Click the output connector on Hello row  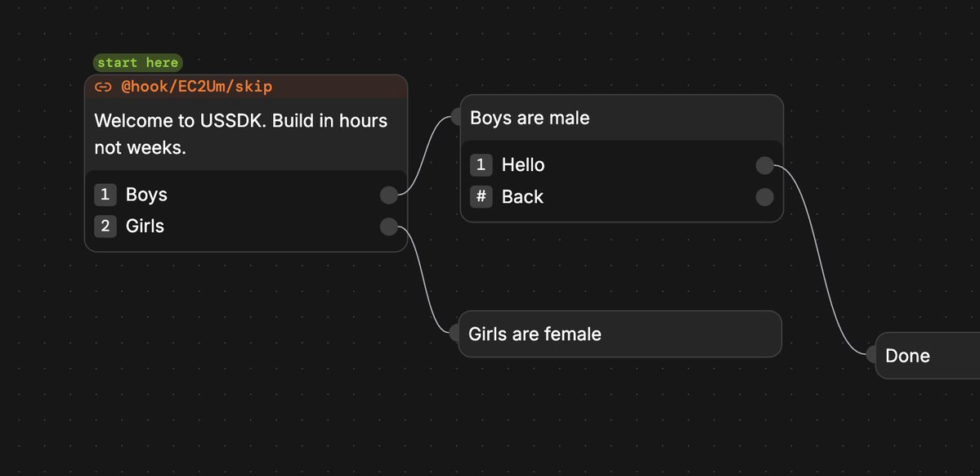coord(764,166)
